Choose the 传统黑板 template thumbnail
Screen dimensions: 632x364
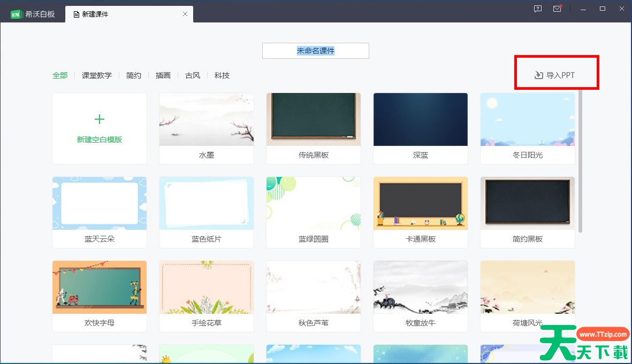pos(314,120)
